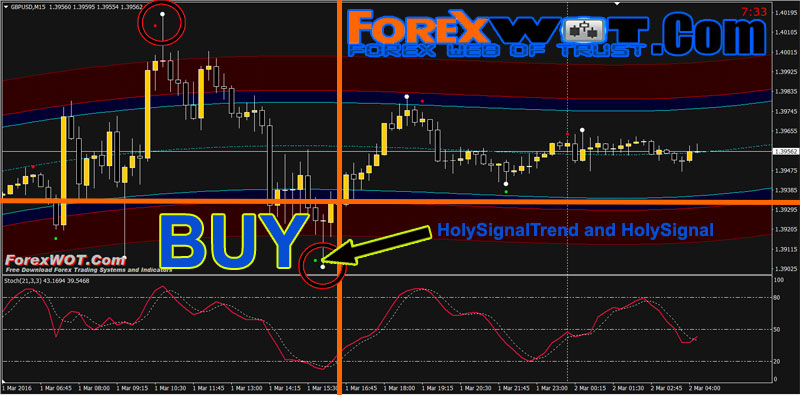The width and height of the screenshot is (800, 395).
Task: Click time axis label 1 Mar 16:45
Action: click(x=361, y=389)
